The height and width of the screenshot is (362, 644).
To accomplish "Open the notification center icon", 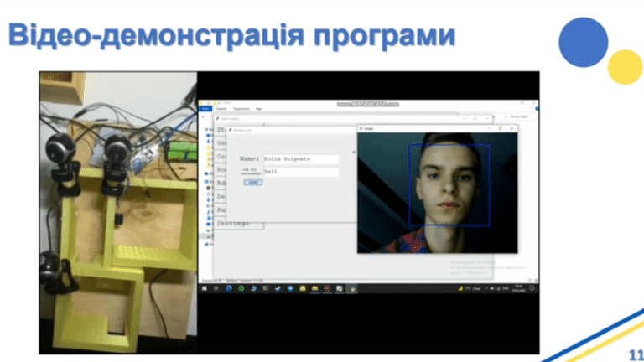I will (x=532, y=288).
